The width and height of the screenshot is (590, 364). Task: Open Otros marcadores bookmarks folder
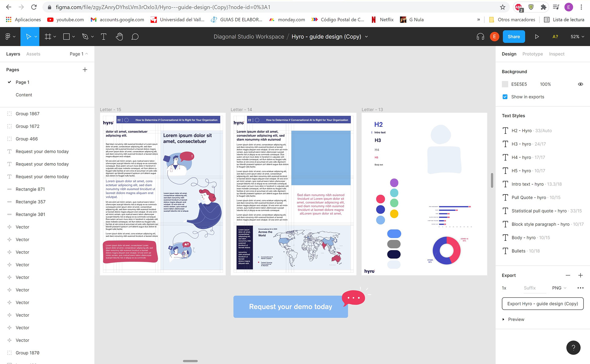[x=512, y=20]
